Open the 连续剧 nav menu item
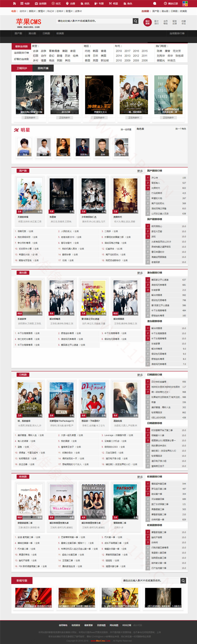 click(40, 4)
